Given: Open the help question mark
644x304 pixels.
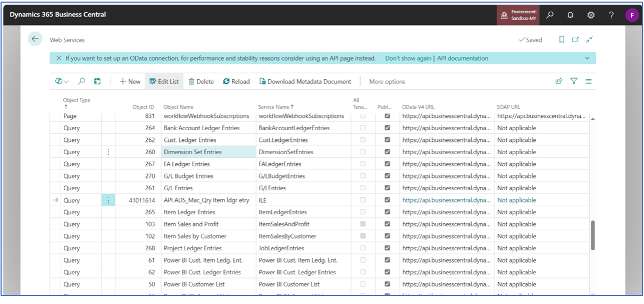Looking at the screenshot, I should coord(611,15).
